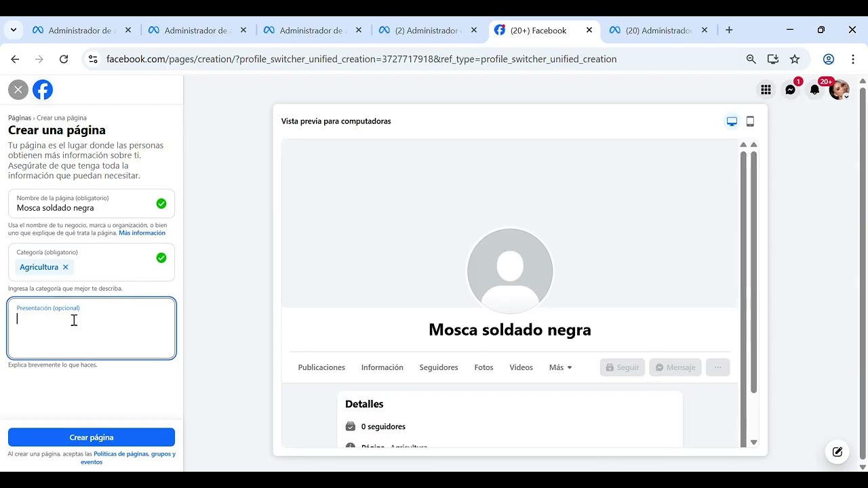This screenshot has width=868, height=488.
Task: Select the Información preview tab
Action: pyautogui.click(x=382, y=367)
